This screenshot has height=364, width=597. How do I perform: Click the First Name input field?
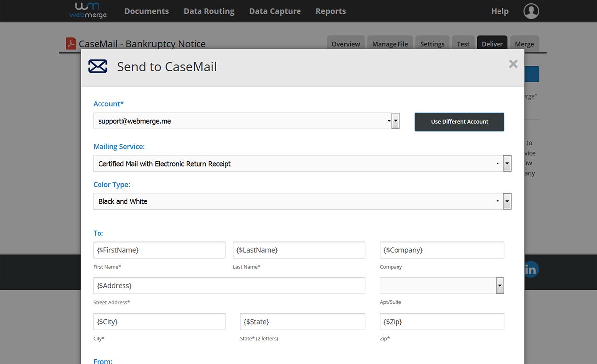click(x=159, y=250)
